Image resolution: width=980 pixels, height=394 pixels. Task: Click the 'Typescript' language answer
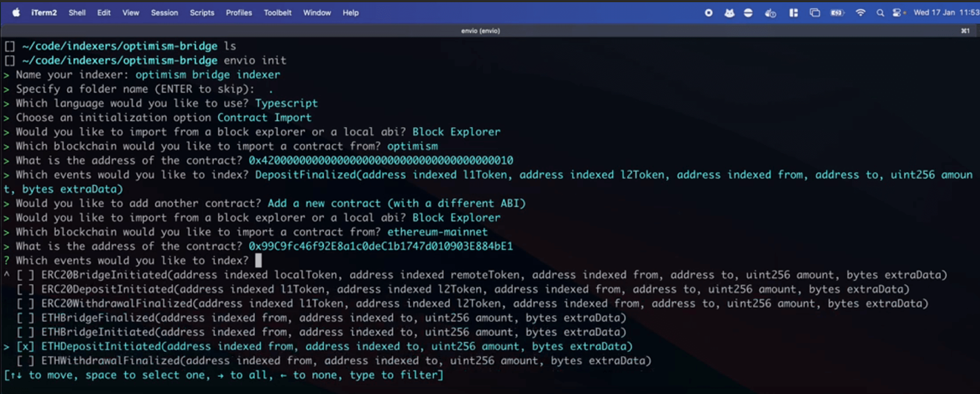[x=286, y=103]
